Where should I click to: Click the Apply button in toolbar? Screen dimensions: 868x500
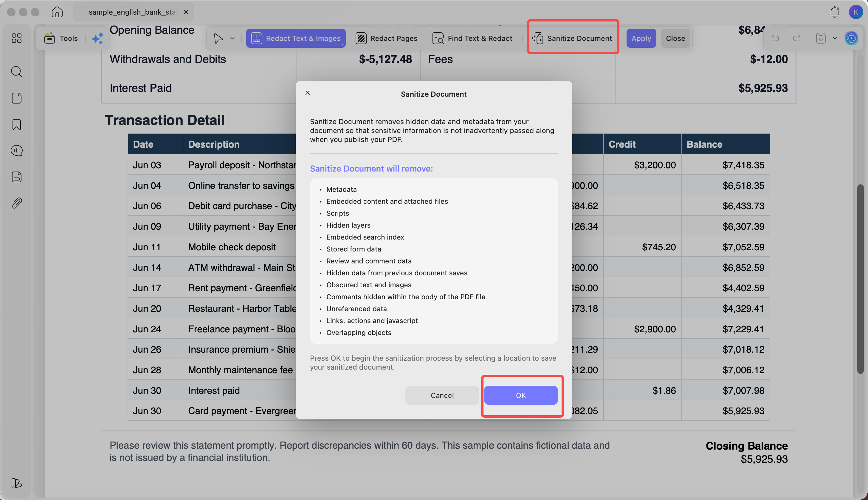(x=641, y=38)
